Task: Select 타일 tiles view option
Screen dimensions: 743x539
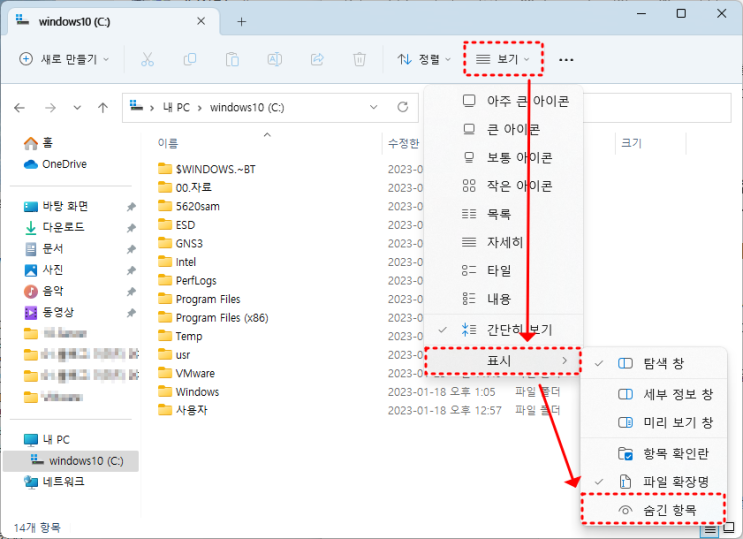Action: tap(503, 271)
